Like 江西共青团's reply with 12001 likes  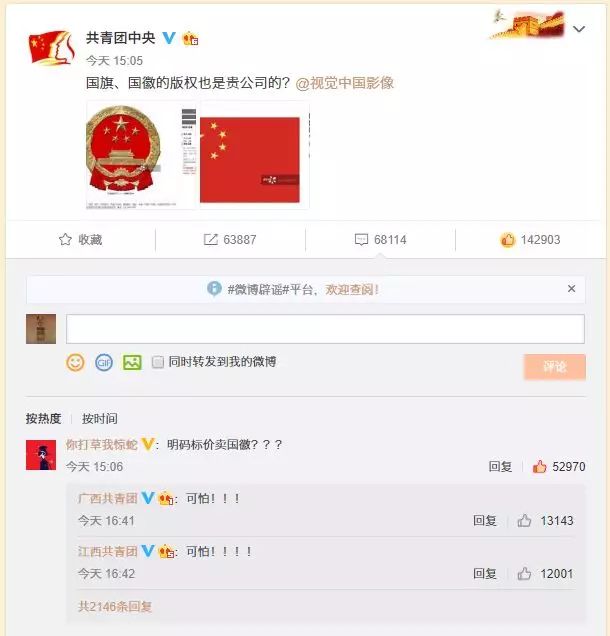coord(524,574)
